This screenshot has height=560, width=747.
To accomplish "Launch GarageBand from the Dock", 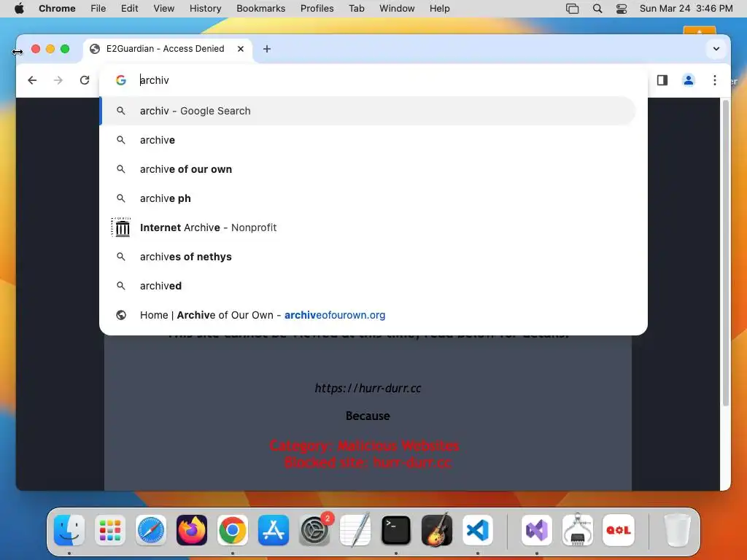I will [x=437, y=530].
